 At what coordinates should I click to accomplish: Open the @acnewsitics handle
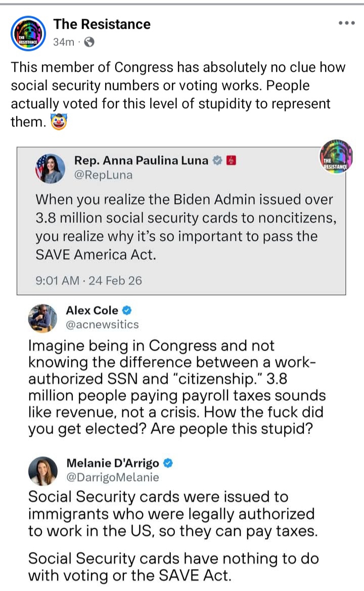click(x=102, y=324)
